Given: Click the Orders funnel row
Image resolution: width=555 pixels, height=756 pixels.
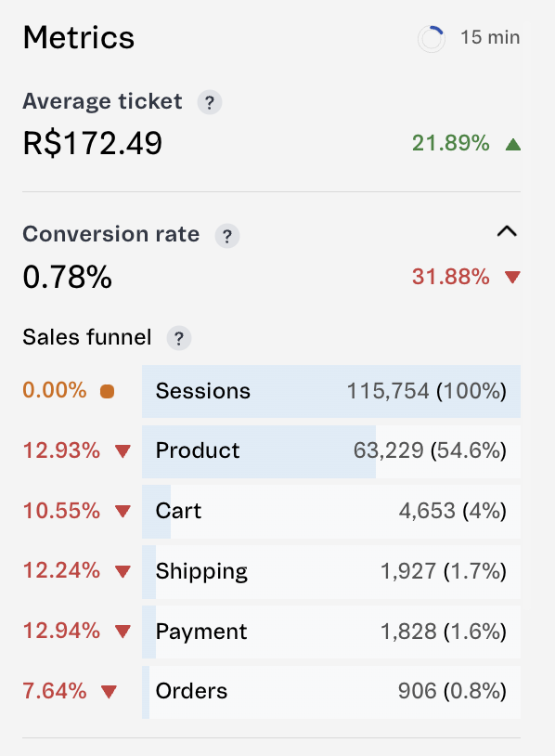Looking at the screenshot, I should pyautogui.click(x=331, y=692).
